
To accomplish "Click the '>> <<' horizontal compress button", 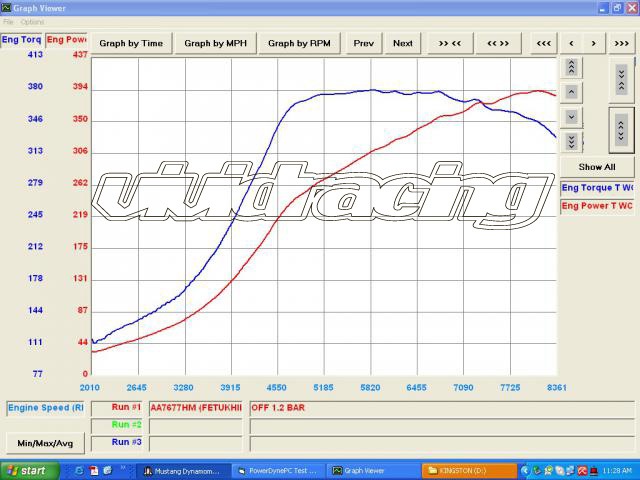I will click(x=450, y=43).
